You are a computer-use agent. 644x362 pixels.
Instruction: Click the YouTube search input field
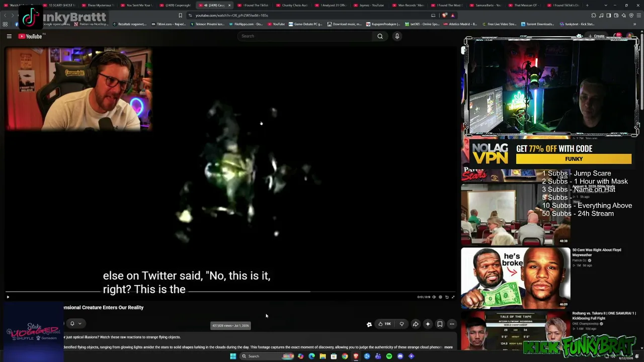point(305,36)
